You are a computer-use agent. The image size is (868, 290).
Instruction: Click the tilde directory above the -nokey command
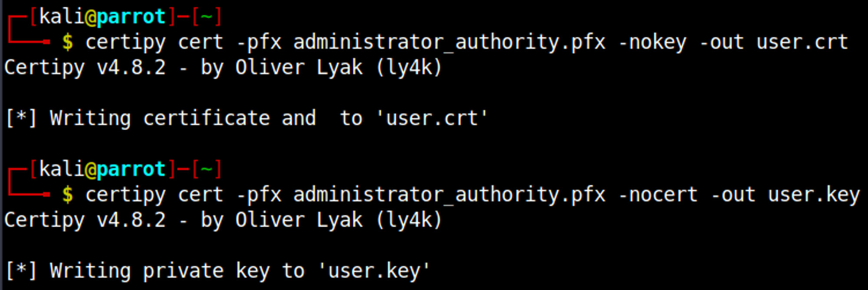[x=206, y=17]
